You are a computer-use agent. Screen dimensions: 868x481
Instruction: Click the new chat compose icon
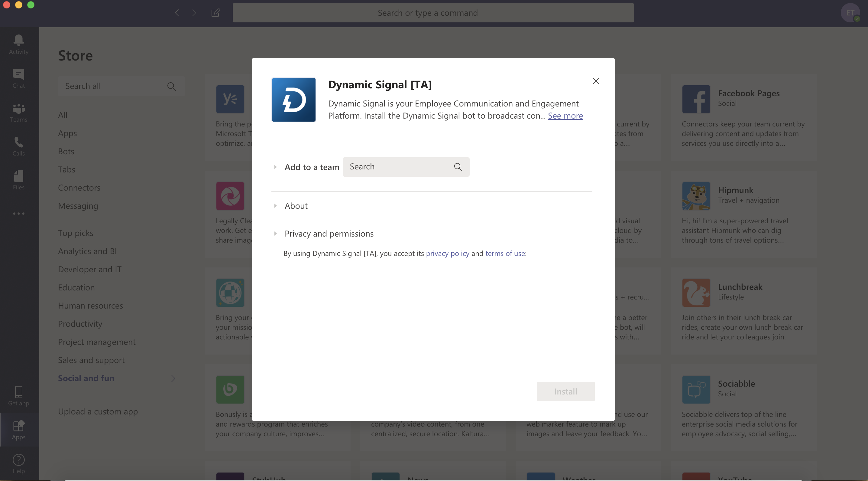[x=216, y=13]
